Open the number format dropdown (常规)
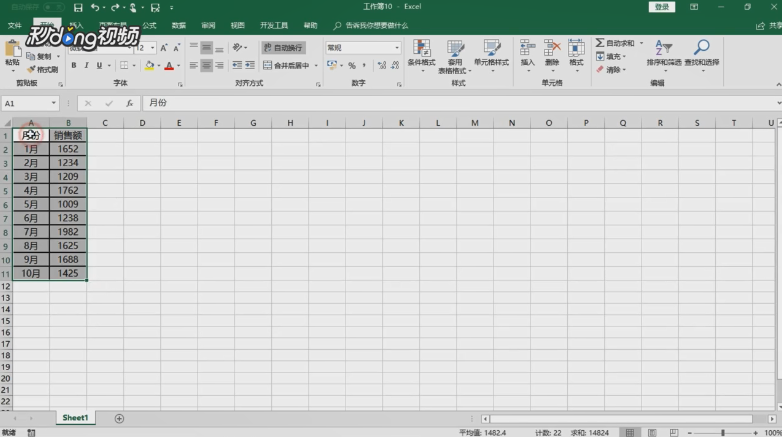 [397, 48]
